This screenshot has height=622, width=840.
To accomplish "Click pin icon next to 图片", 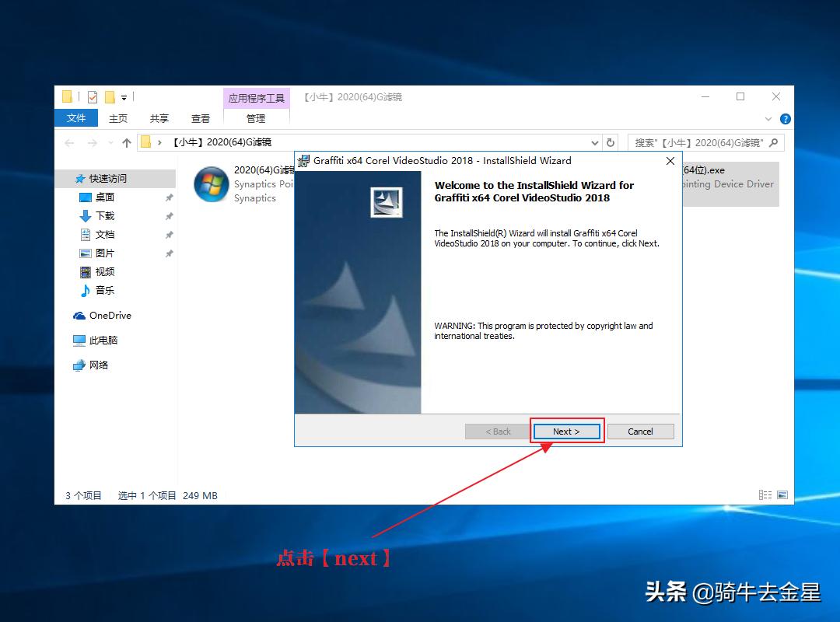I will click(169, 253).
